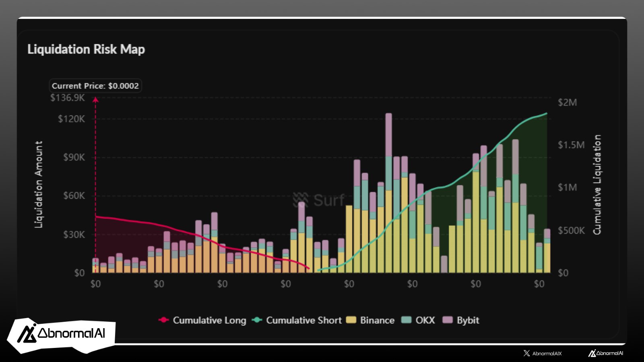Viewport: 644px width, 362px height.
Task: Click the Liquidation Amount axis title
Action: 39,185
